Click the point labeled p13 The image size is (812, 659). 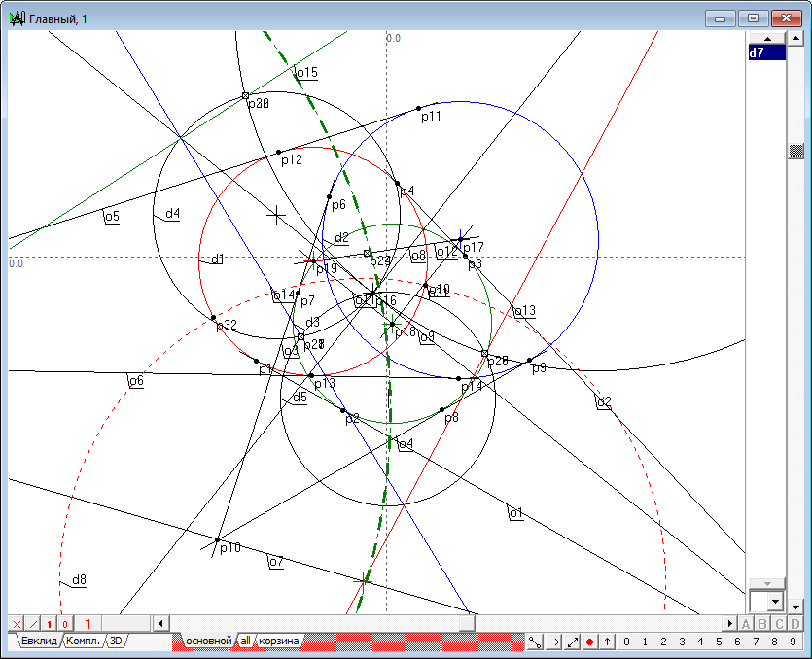[x=311, y=375]
